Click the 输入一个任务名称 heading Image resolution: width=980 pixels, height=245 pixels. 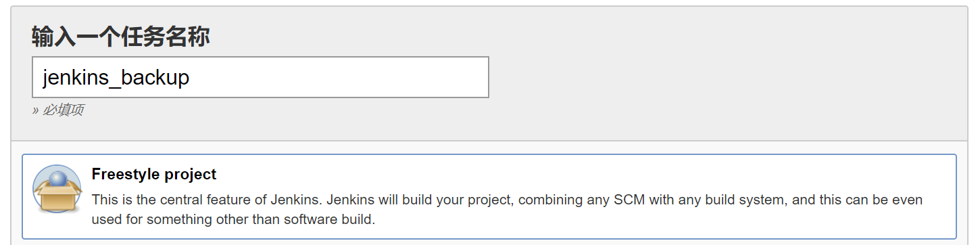pos(121,37)
